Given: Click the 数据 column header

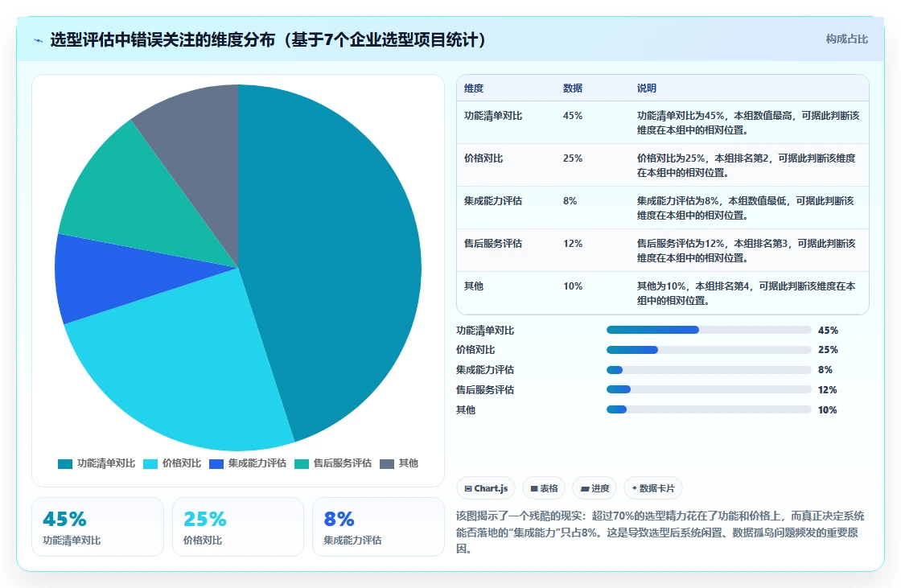Looking at the screenshot, I should click(573, 88).
